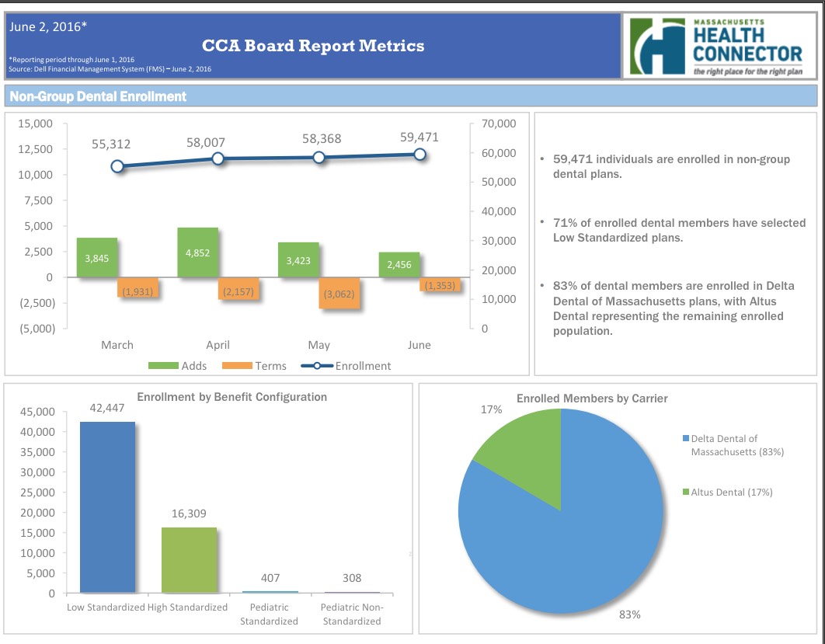Click the Non-Group Dental Enrollment section header
The height and width of the screenshot is (644, 825).
pyautogui.click(x=98, y=96)
